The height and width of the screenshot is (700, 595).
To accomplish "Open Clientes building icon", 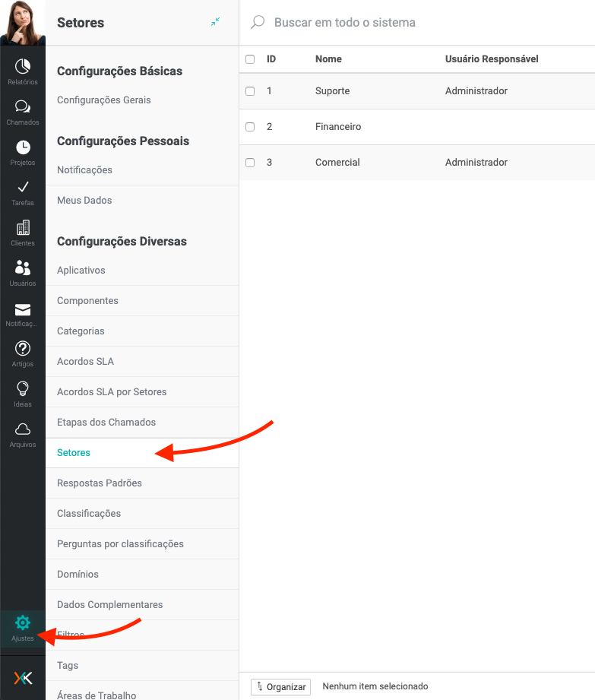I will 23,227.
